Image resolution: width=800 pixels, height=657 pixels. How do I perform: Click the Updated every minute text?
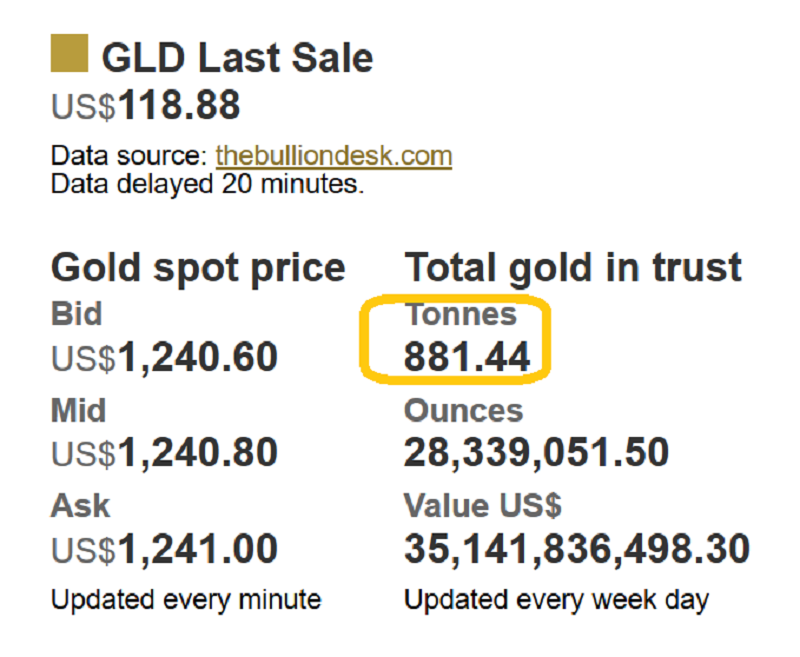click(186, 600)
